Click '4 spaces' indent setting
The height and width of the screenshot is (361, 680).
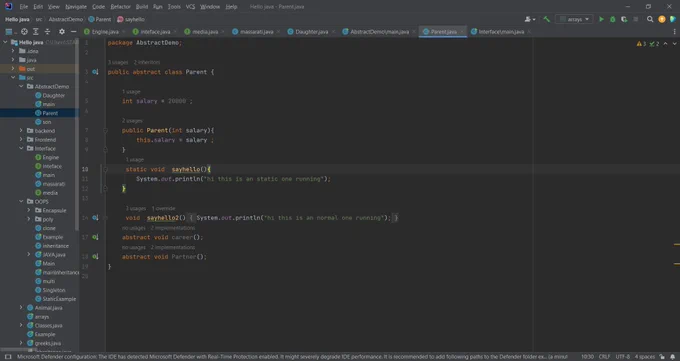(645, 357)
